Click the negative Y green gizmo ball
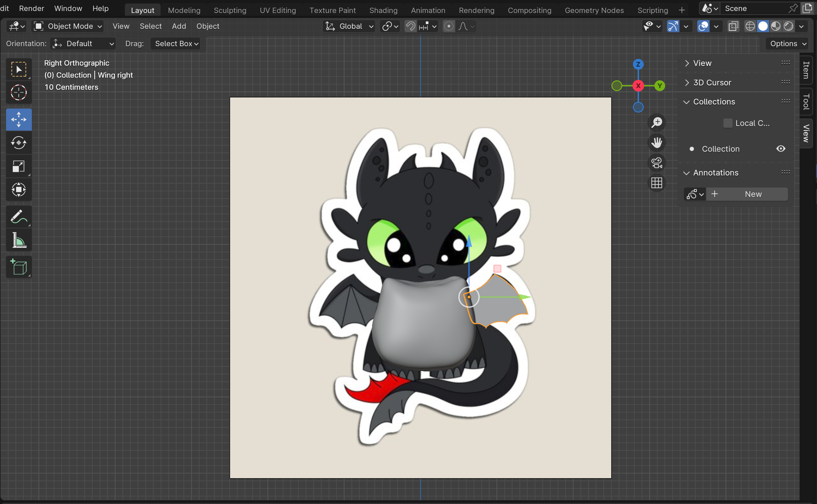The width and height of the screenshot is (817, 504). [x=617, y=86]
